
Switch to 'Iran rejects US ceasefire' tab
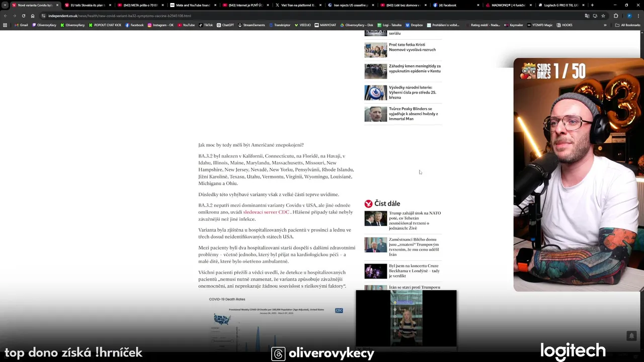tap(351, 5)
